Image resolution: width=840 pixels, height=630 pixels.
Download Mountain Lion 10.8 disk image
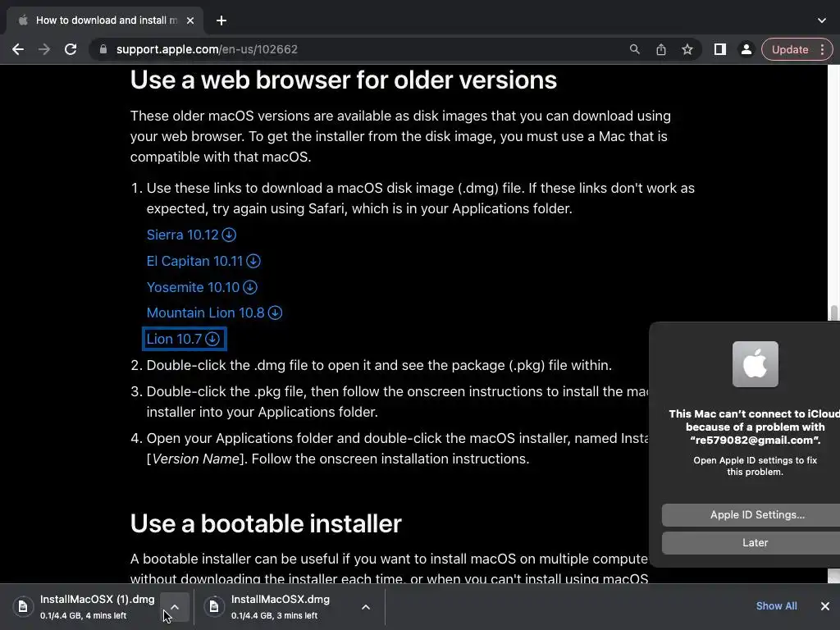214,313
